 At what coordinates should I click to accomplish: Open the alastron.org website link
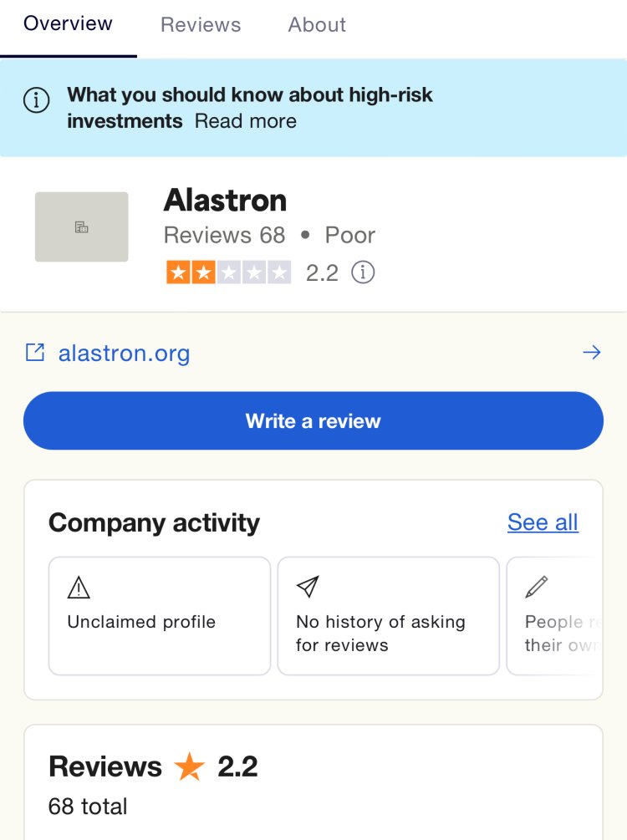(x=124, y=353)
